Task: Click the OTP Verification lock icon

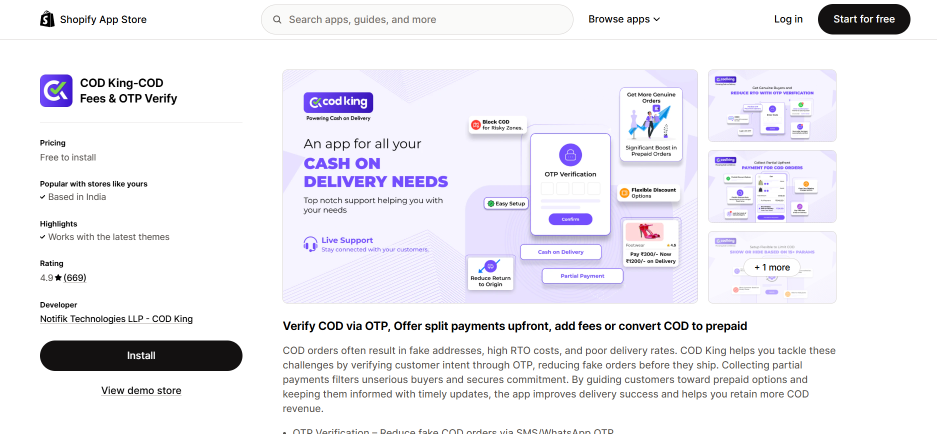Action: pyautogui.click(x=569, y=155)
